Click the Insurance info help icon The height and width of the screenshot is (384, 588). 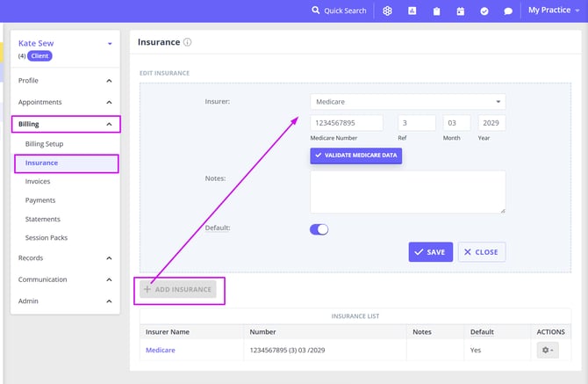pyautogui.click(x=188, y=42)
